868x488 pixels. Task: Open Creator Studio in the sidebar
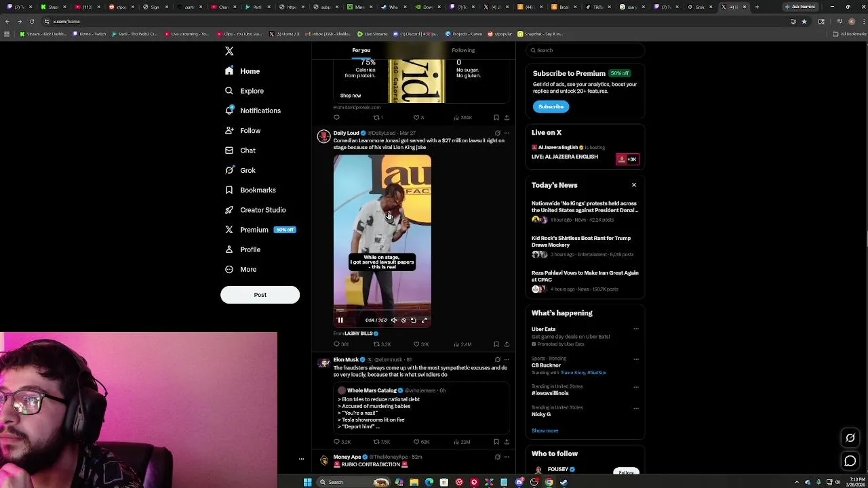[x=255, y=210]
